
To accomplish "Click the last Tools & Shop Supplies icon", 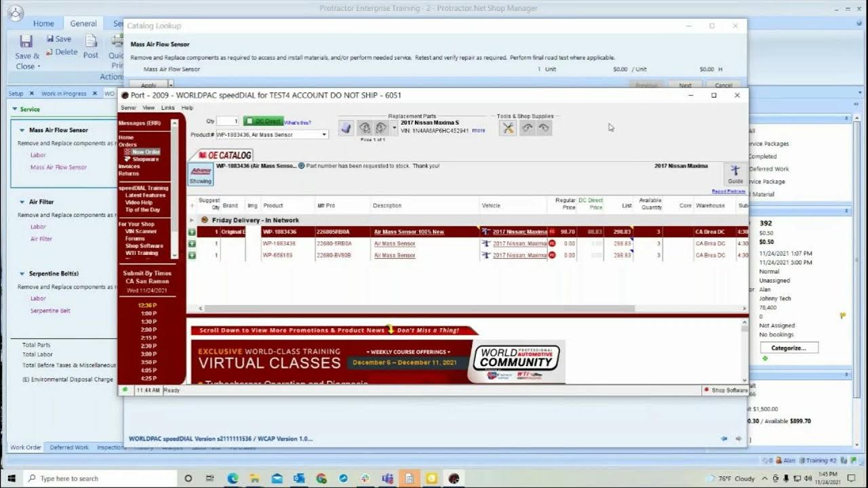I will [x=544, y=128].
